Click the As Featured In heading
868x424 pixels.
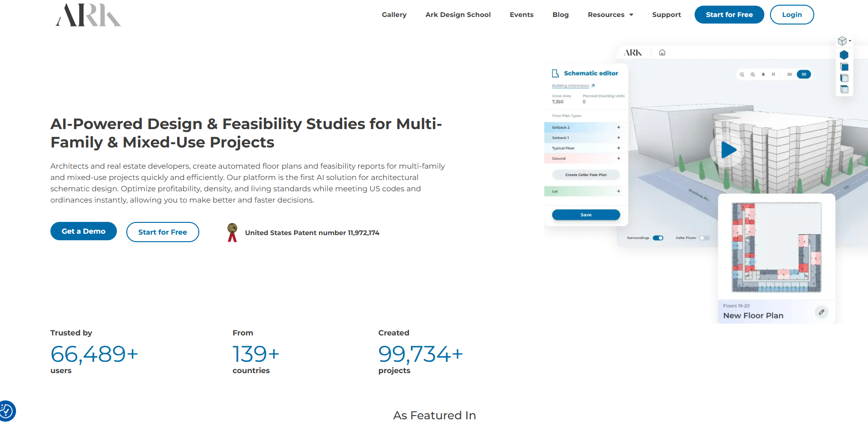pyautogui.click(x=434, y=416)
